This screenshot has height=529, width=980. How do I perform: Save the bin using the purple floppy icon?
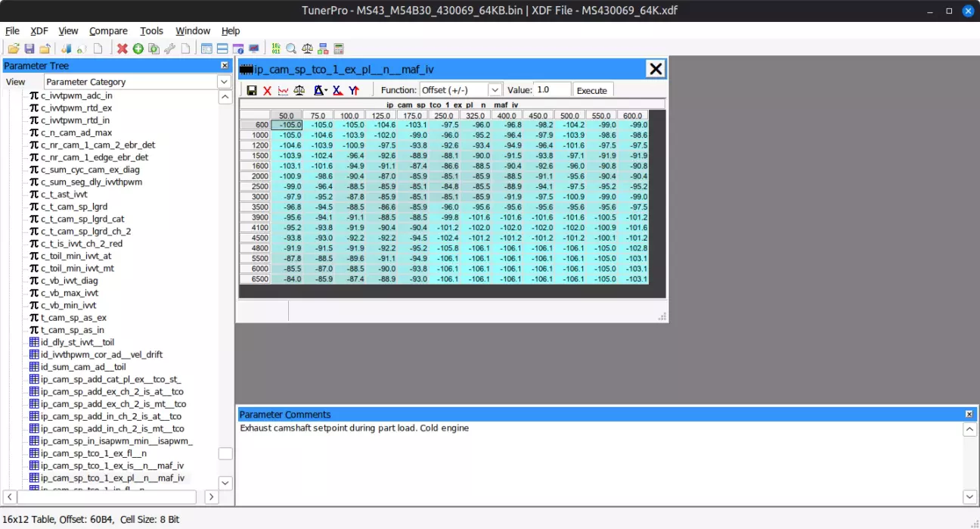[x=29, y=49]
